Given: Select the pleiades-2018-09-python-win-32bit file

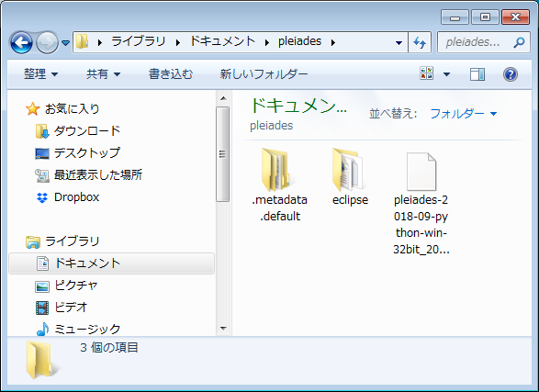Looking at the screenshot, I should [x=421, y=204].
